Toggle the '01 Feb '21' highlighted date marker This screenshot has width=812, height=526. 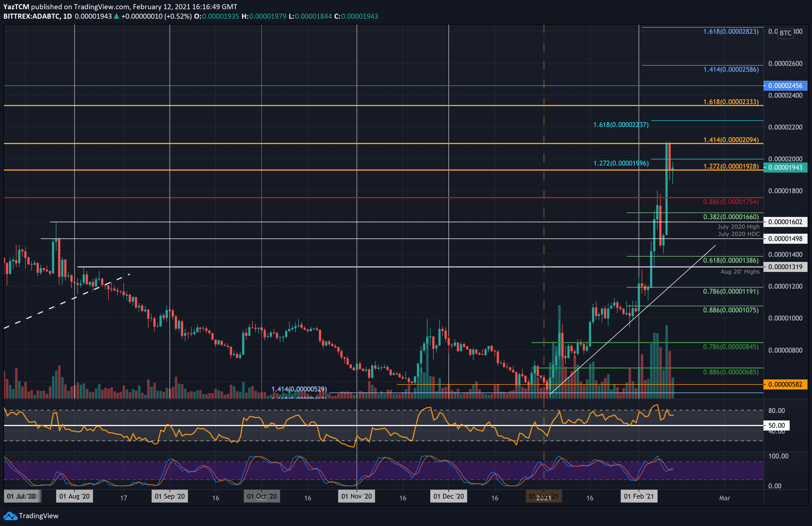click(639, 496)
